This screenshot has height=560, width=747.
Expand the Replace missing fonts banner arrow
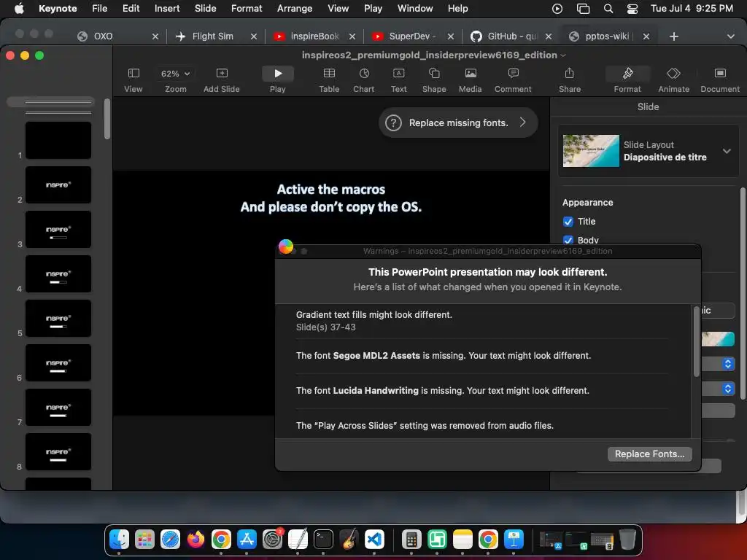pos(523,122)
